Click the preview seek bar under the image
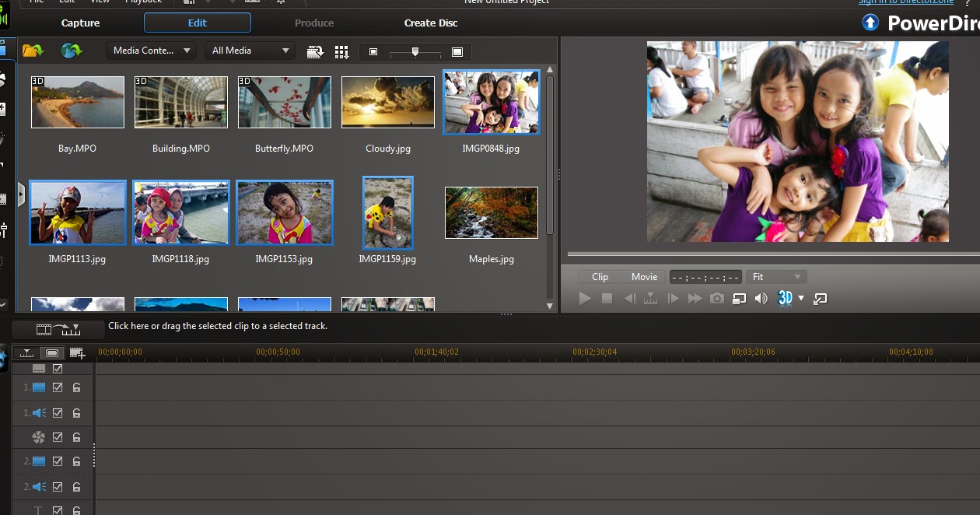 pyautogui.click(x=774, y=254)
